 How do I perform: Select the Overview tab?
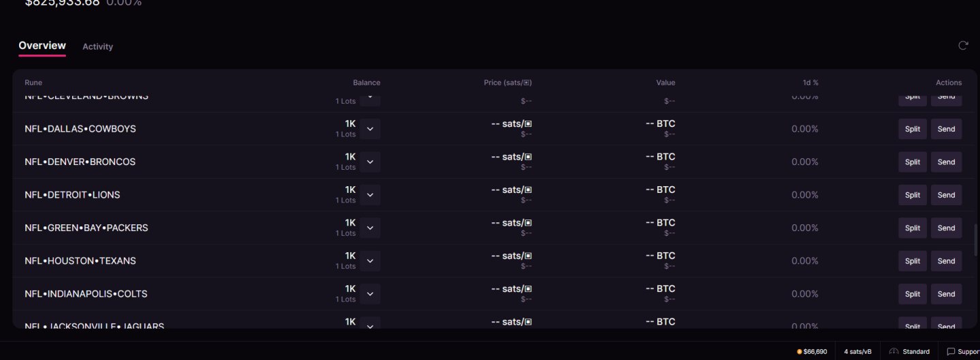point(42,46)
